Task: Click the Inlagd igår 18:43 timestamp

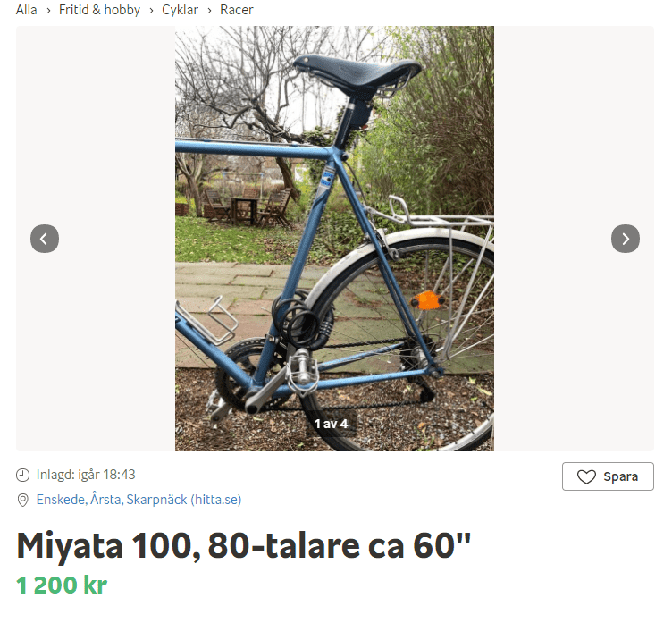Action: tap(86, 475)
